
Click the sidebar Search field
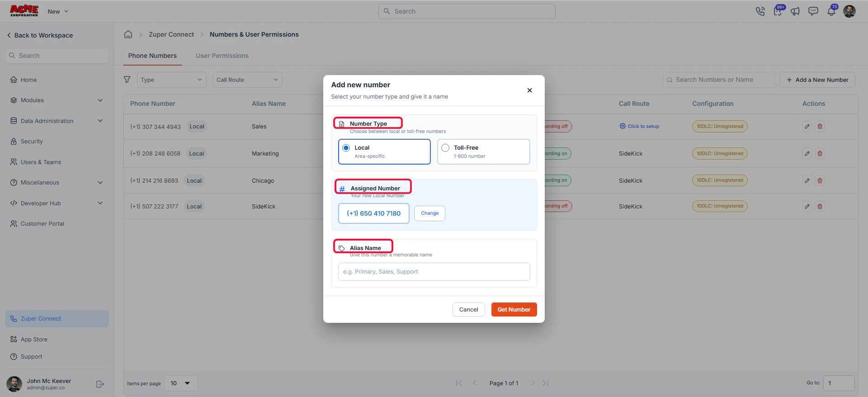[57, 56]
